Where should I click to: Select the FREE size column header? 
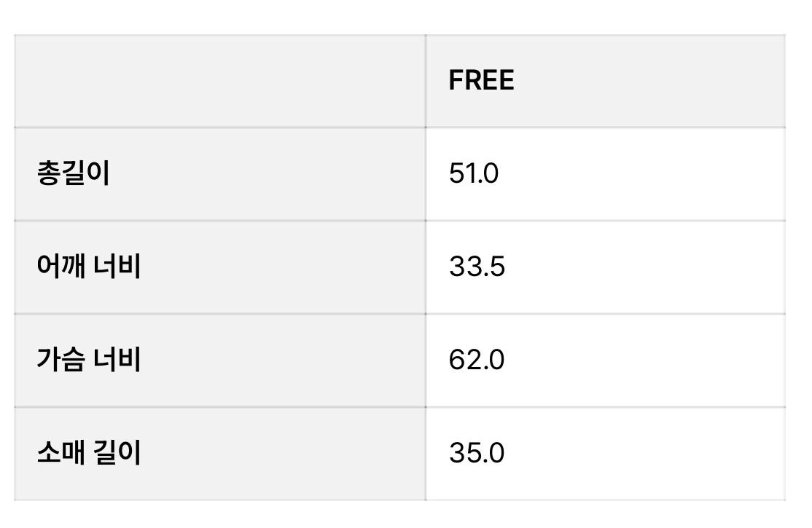tap(481, 80)
